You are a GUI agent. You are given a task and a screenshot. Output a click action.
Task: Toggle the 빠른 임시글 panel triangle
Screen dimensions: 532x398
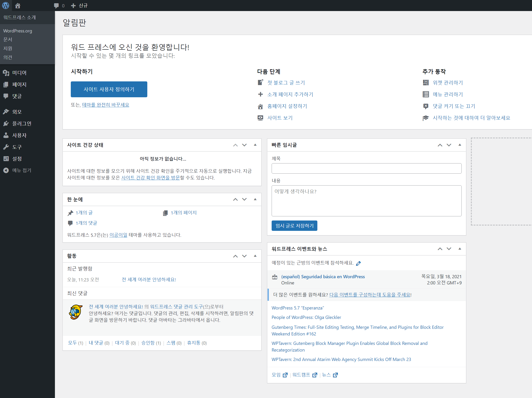[x=460, y=145]
